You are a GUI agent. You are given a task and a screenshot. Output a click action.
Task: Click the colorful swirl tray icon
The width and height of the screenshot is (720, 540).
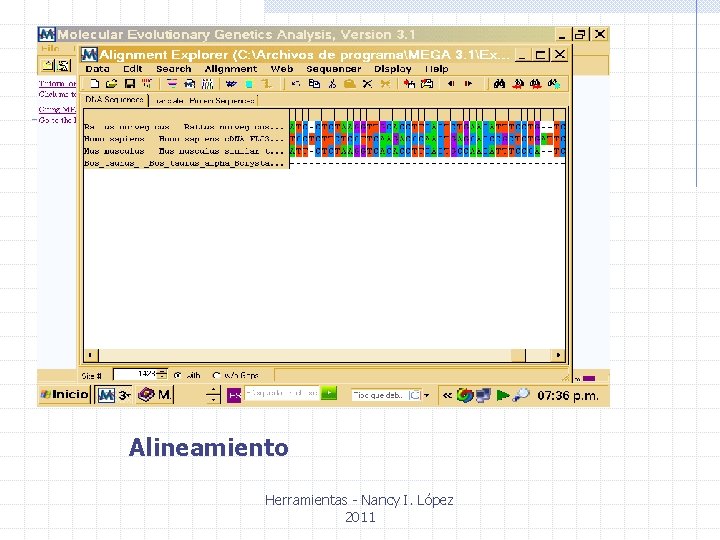465,395
